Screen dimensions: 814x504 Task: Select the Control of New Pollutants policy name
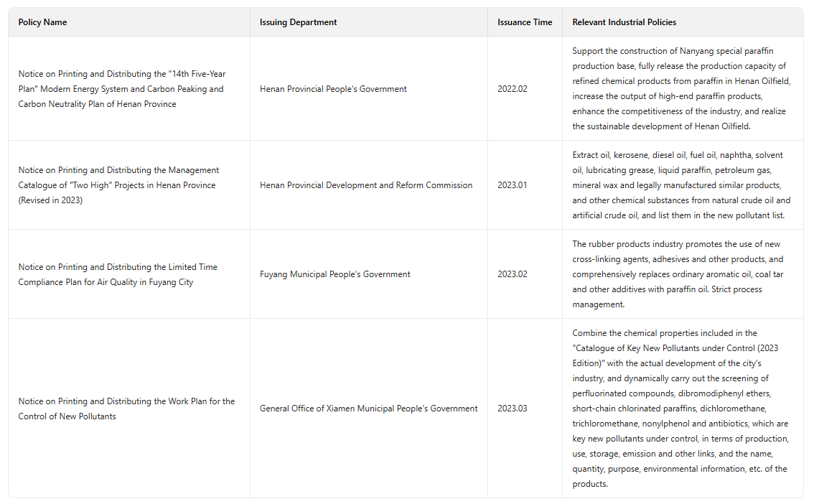pyautogui.click(x=126, y=409)
